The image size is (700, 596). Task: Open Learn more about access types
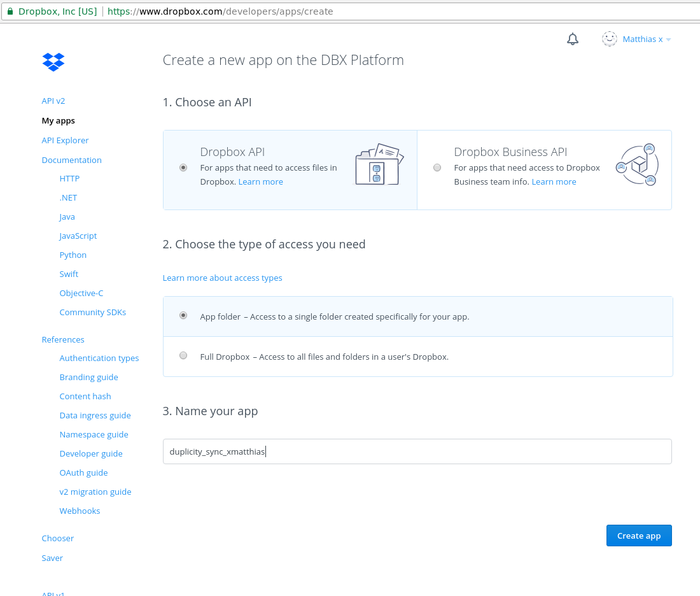(222, 278)
